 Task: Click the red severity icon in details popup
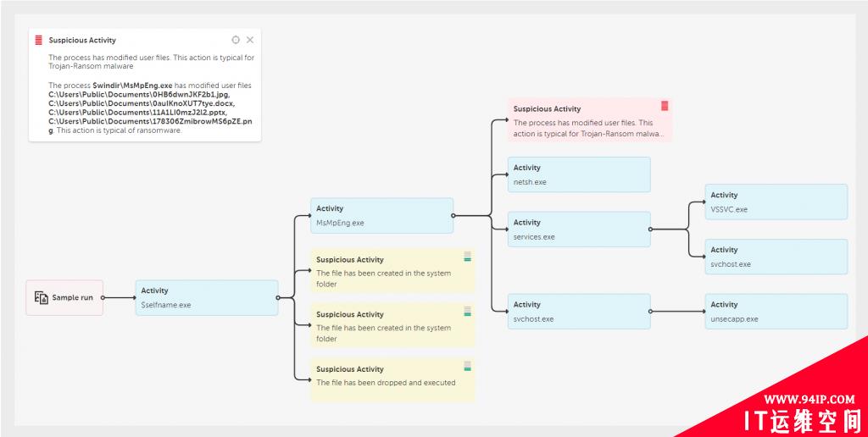tap(38, 40)
